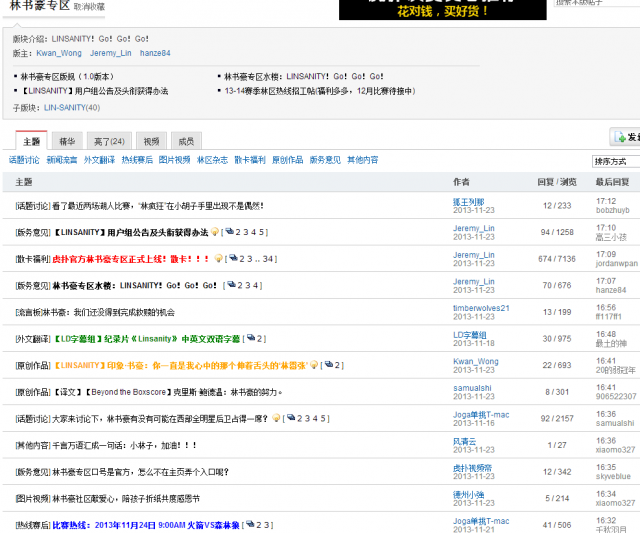Image resolution: width=640 pixels, height=533 pixels.
Task: Filter by 其他内容 category
Action: pos(362,160)
